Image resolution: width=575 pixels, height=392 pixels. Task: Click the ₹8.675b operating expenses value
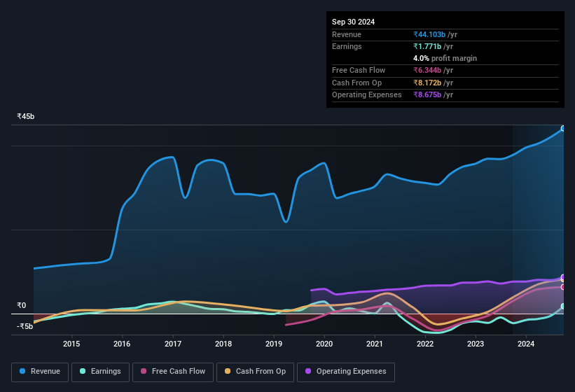point(427,95)
